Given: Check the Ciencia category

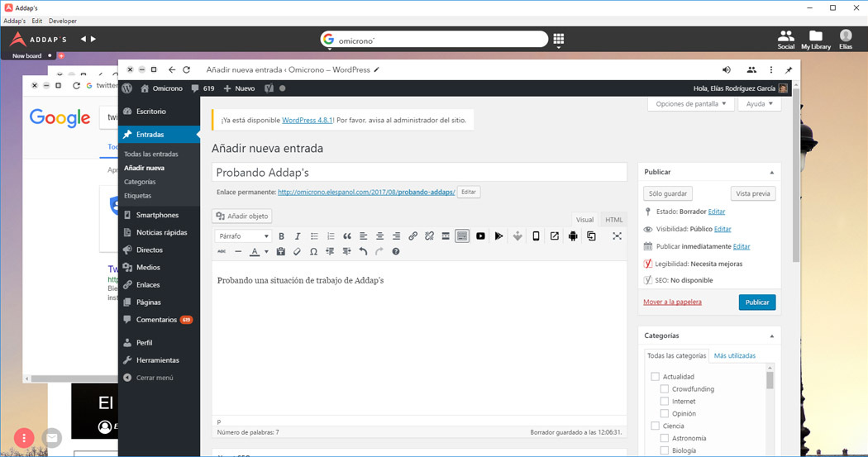Looking at the screenshot, I should [x=655, y=426].
